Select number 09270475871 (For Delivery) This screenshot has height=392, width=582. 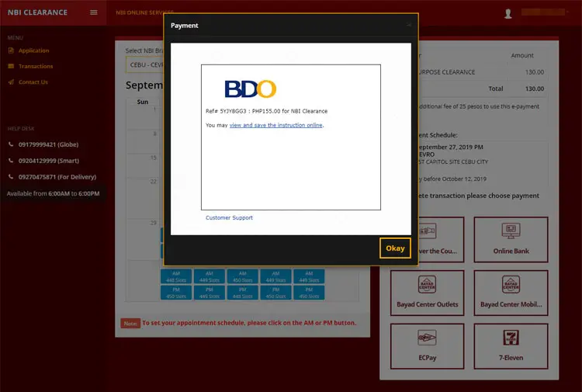(57, 177)
